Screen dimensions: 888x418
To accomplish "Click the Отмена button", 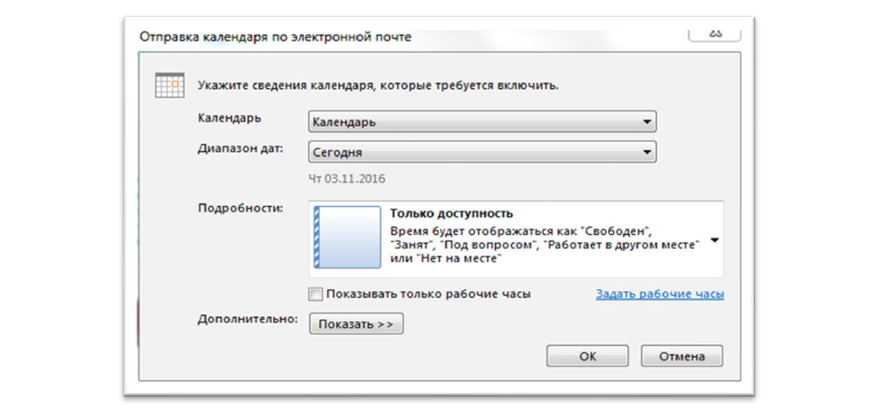I will 681,356.
